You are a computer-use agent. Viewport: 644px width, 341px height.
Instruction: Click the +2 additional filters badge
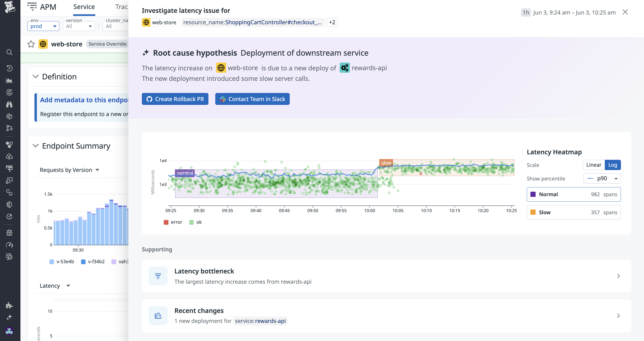point(332,22)
